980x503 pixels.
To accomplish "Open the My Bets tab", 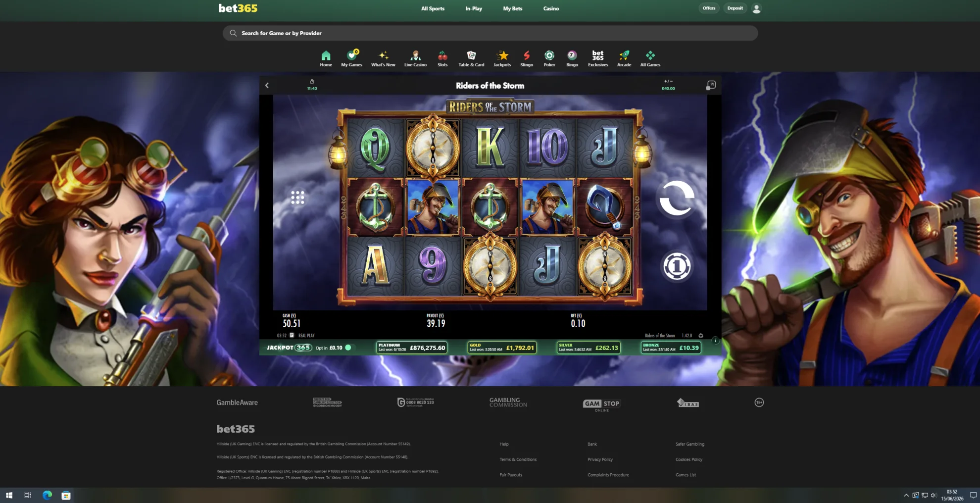I will (513, 8).
